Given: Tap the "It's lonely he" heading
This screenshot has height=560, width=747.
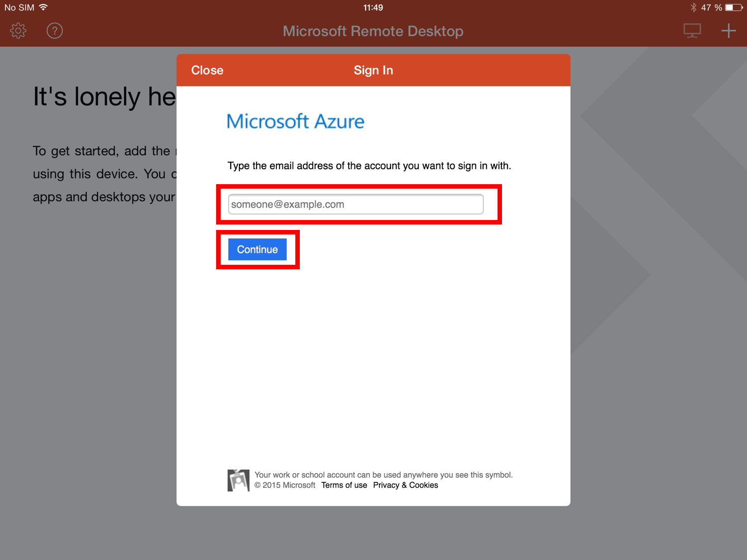Looking at the screenshot, I should pyautogui.click(x=105, y=97).
